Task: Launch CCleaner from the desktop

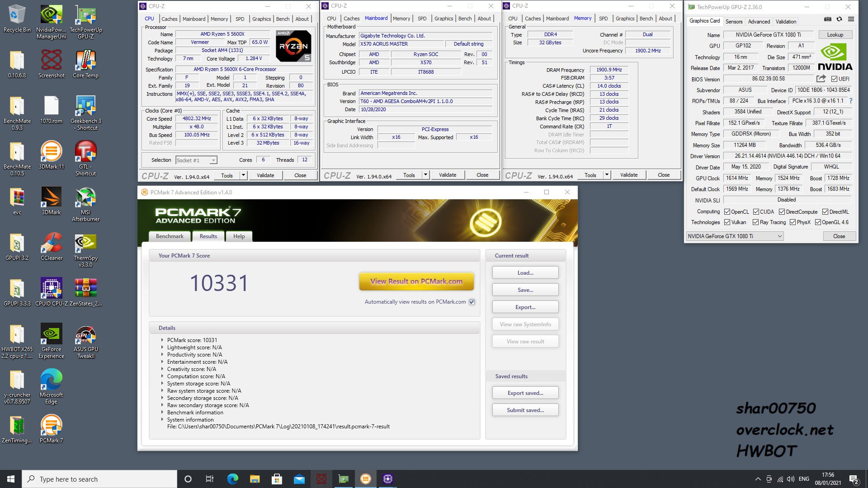Action: tap(51, 247)
